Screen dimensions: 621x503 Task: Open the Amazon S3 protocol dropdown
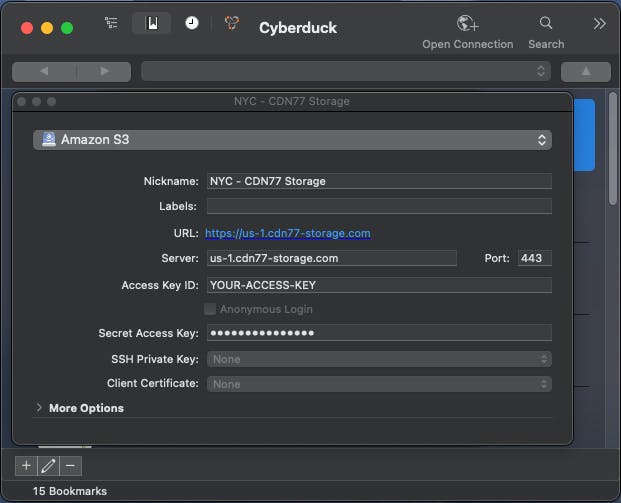coord(292,140)
